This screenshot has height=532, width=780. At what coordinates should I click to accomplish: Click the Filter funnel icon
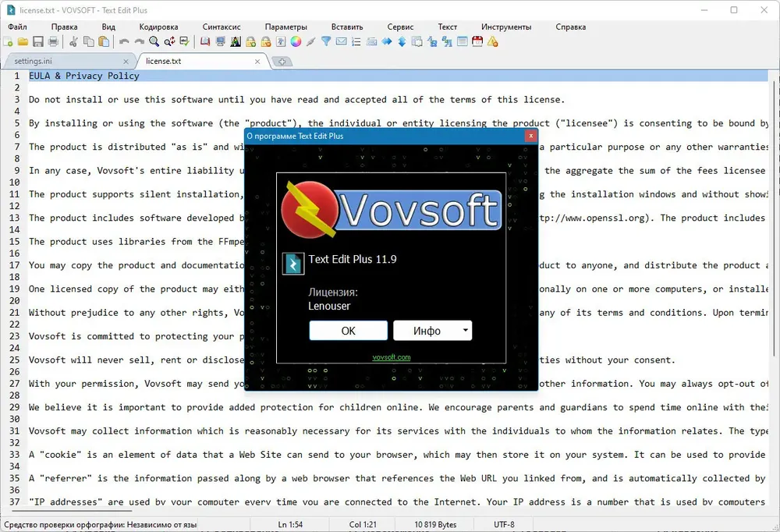326,42
